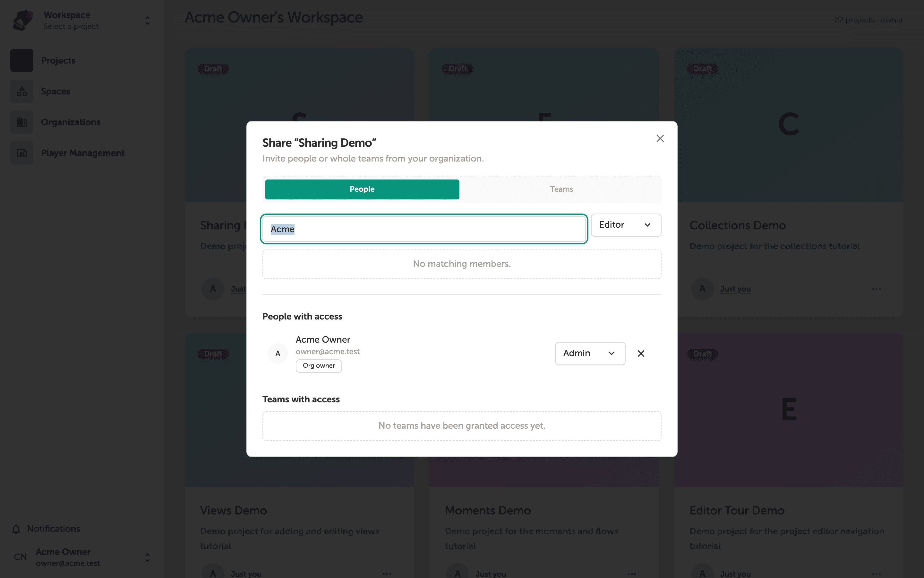This screenshot has width=924, height=578.
Task: Open the Admin role dropdown for Acme Owner
Action: coord(590,353)
